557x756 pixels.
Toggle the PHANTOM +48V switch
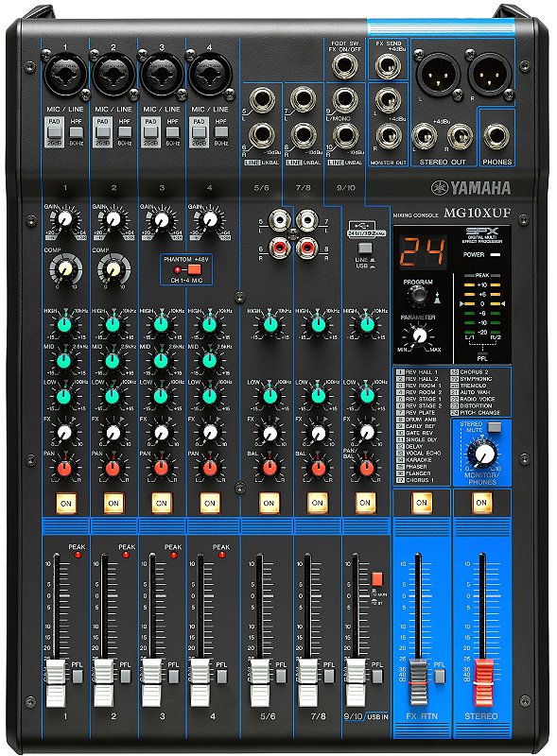[194, 270]
